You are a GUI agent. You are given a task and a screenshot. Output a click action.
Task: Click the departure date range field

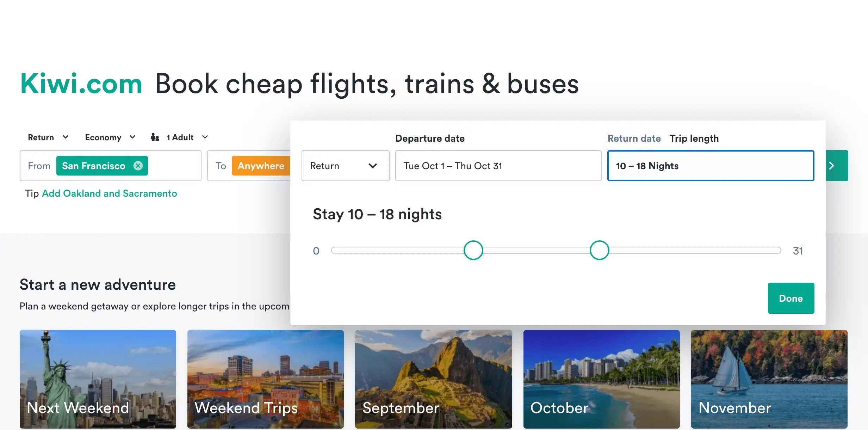coord(498,166)
